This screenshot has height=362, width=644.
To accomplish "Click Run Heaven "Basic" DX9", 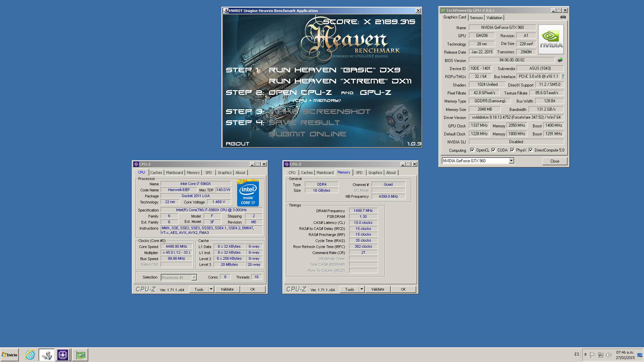I will (x=334, y=70).
